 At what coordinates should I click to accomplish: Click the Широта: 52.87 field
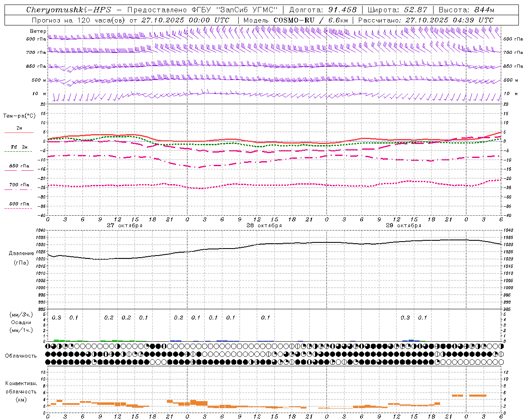click(397, 10)
